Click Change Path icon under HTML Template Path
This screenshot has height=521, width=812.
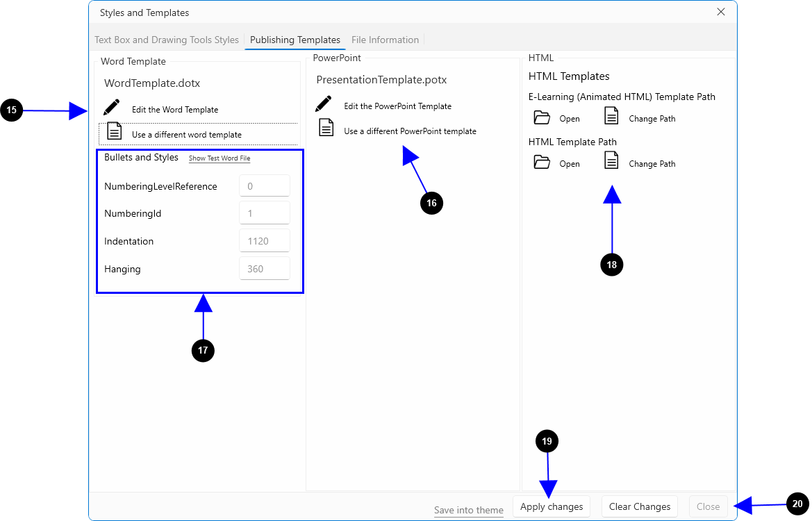click(x=611, y=162)
